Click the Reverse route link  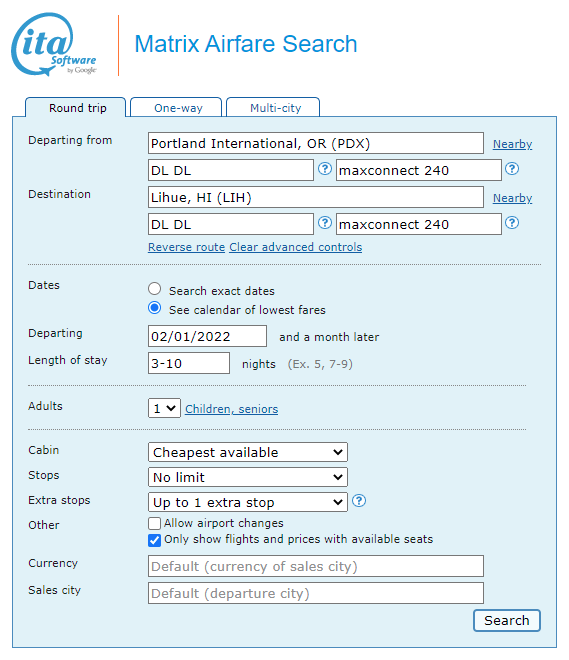pos(186,247)
